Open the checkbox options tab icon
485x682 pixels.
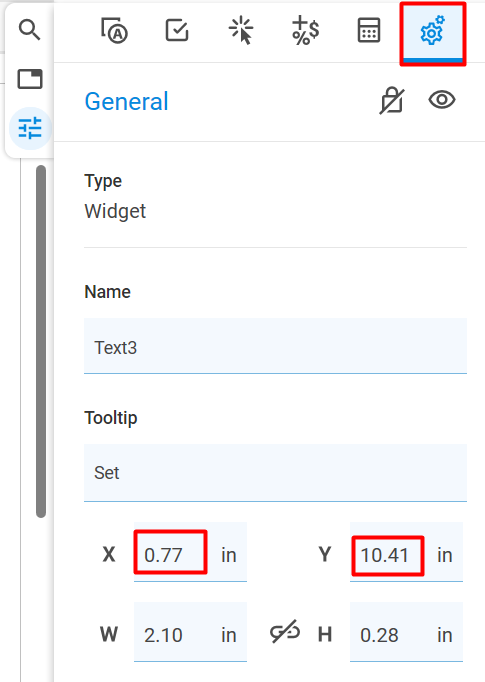pyautogui.click(x=177, y=30)
